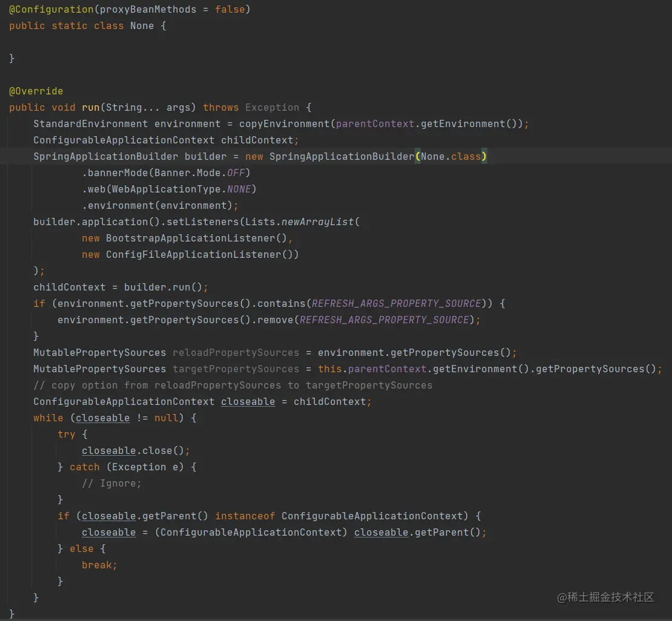Click 'newArrayList' static method
Viewport: 672px width, 621px height.
tap(318, 222)
